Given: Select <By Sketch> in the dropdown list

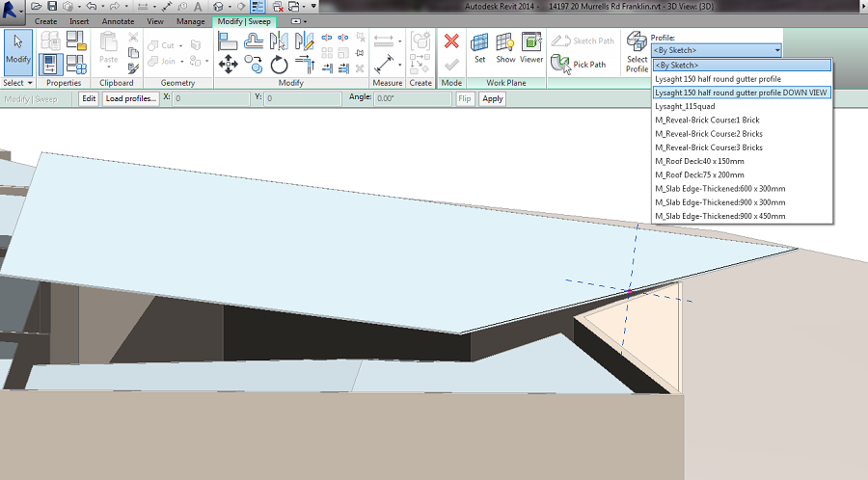Looking at the screenshot, I should coord(742,66).
